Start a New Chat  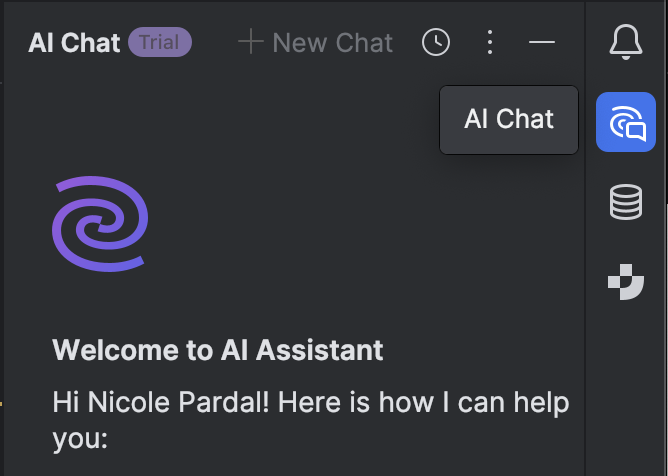tap(332, 42)
